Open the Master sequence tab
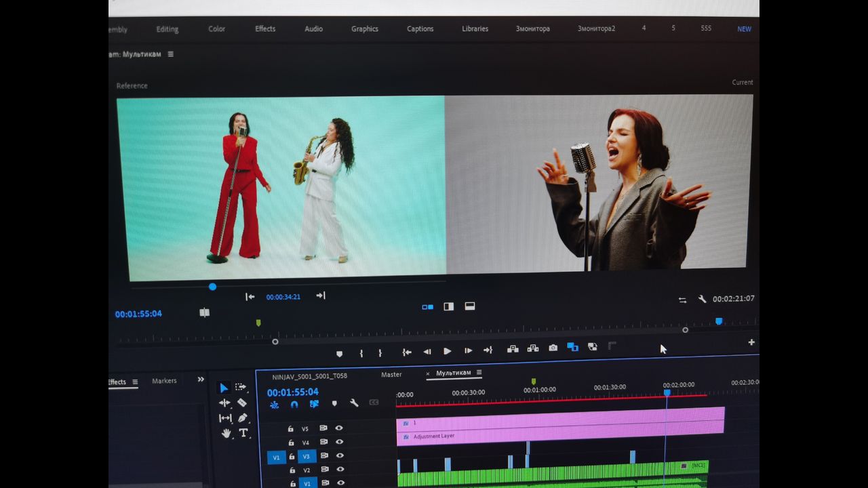 [x=391, y=375]
